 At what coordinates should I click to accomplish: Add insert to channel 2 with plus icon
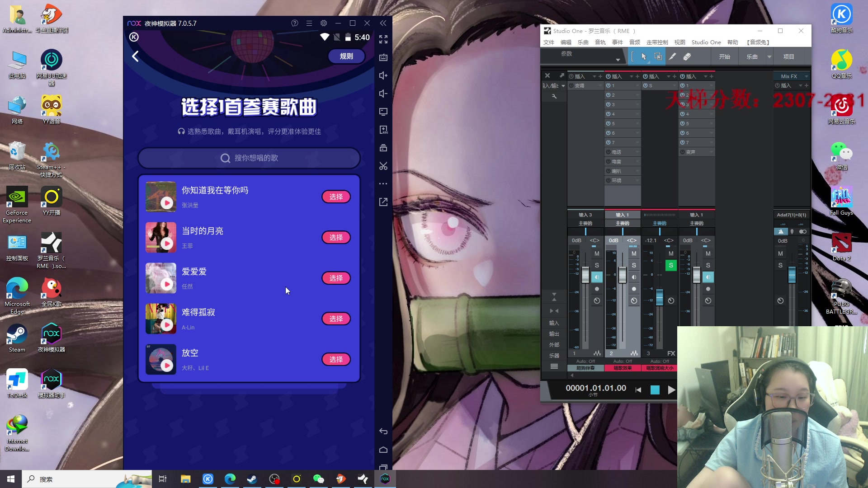click(x=637, y=76)
